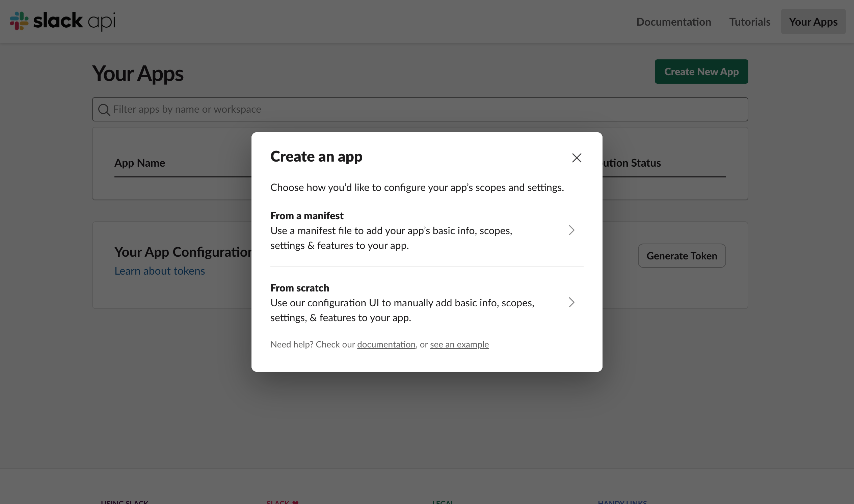854x504 pixels.
Task: Click the slack api wordmark text
Action: 74,21
